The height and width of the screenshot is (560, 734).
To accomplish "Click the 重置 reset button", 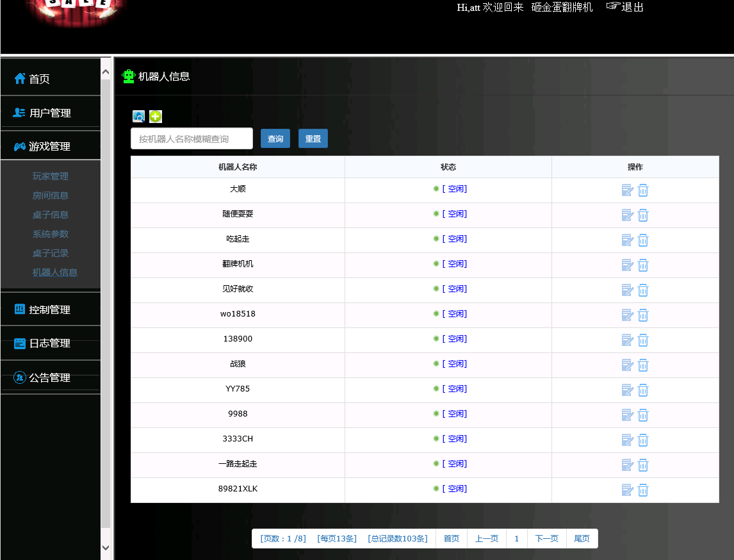I will coord(313,138).
